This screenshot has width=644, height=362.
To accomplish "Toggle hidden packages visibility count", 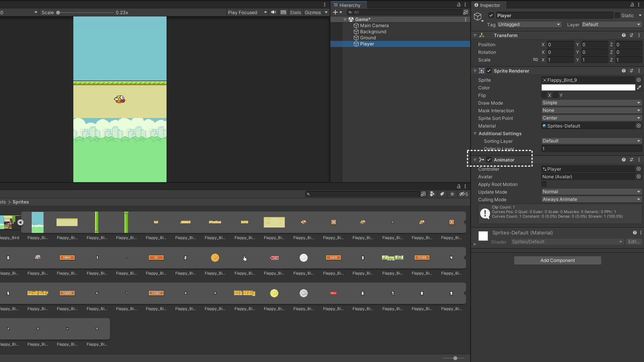I will [x=464, y=194].
